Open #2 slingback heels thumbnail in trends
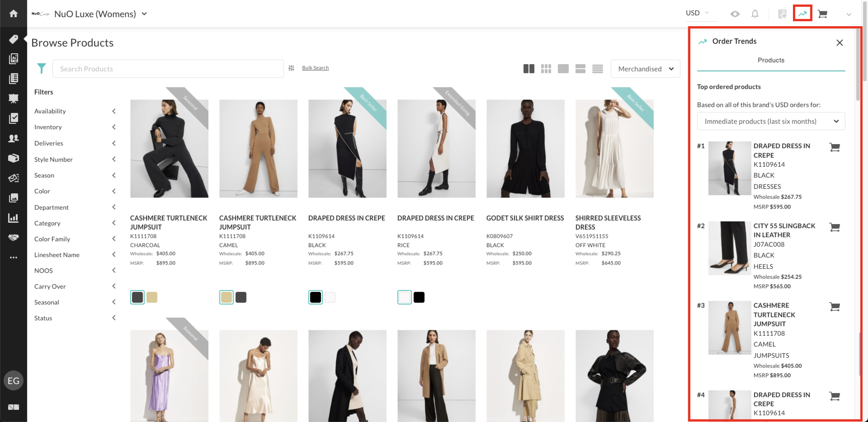This screenshot has width=868, height=422. [x=729, y=248]
